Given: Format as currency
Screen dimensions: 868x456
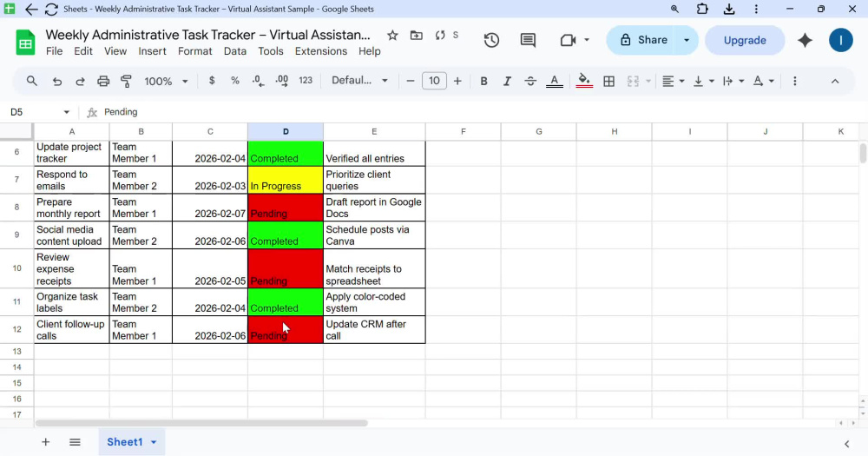Looking at the screenshot, I should pos(212,81).
